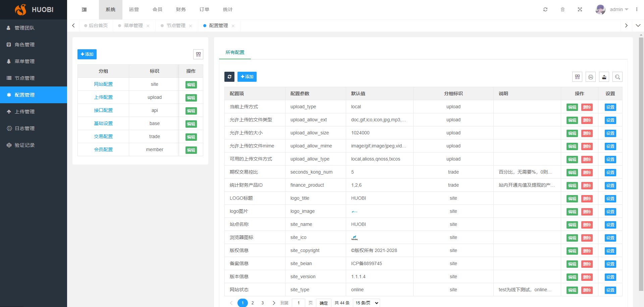This screenshot has height=307, width=644.
Task: Click the refresh icon in top header
Action: tap(545, 9)
